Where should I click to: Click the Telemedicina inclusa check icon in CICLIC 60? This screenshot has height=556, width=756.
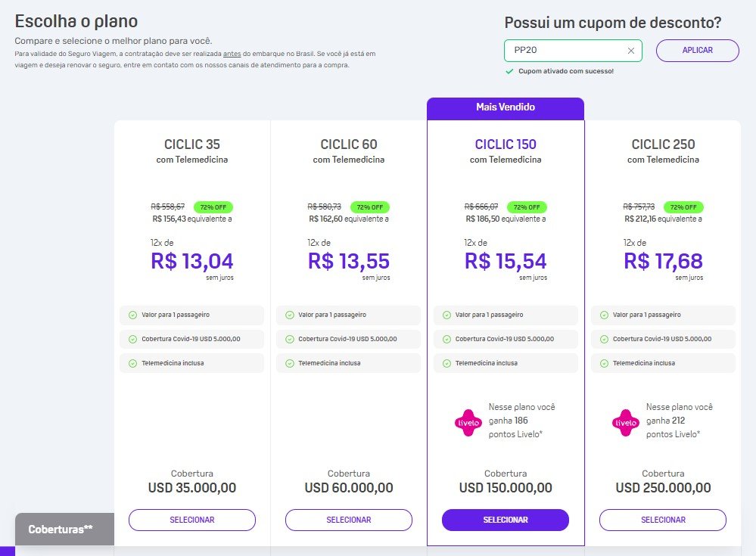point(290,363)
